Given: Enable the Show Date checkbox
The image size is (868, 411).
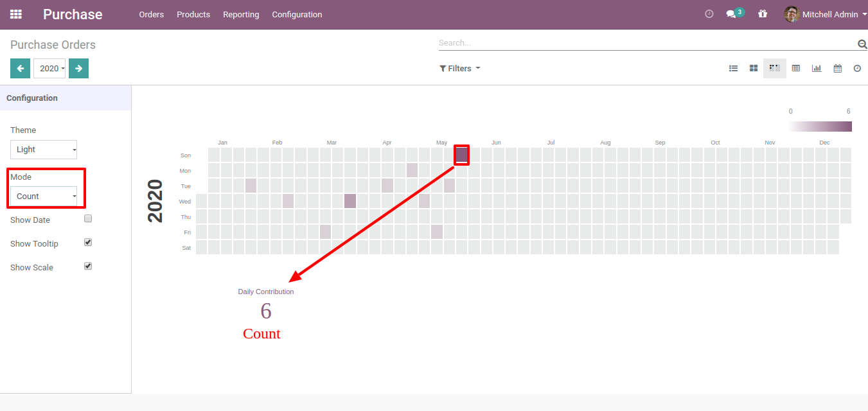Looking at the screenshot, I should coord(89,218).
